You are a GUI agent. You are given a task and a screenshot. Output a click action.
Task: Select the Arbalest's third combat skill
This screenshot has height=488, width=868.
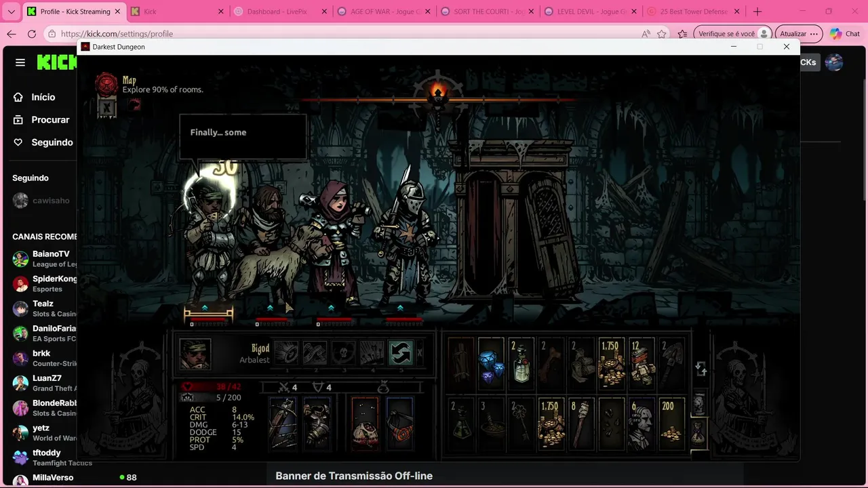343,353
